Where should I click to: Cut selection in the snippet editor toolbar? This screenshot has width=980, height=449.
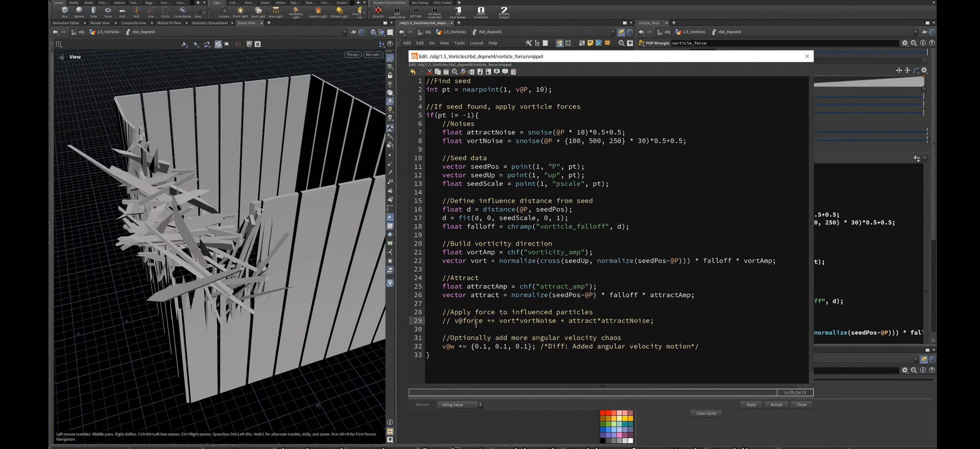coord(430,72)
